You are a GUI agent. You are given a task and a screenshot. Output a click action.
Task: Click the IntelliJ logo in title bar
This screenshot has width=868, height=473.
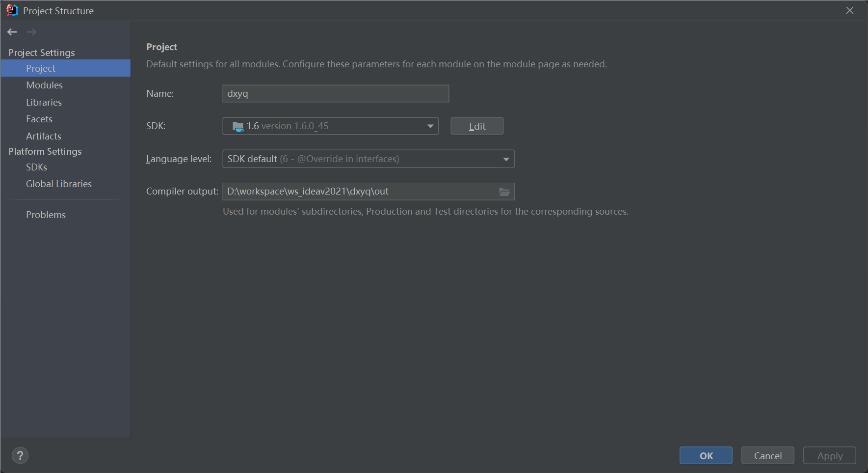(12, 10)
